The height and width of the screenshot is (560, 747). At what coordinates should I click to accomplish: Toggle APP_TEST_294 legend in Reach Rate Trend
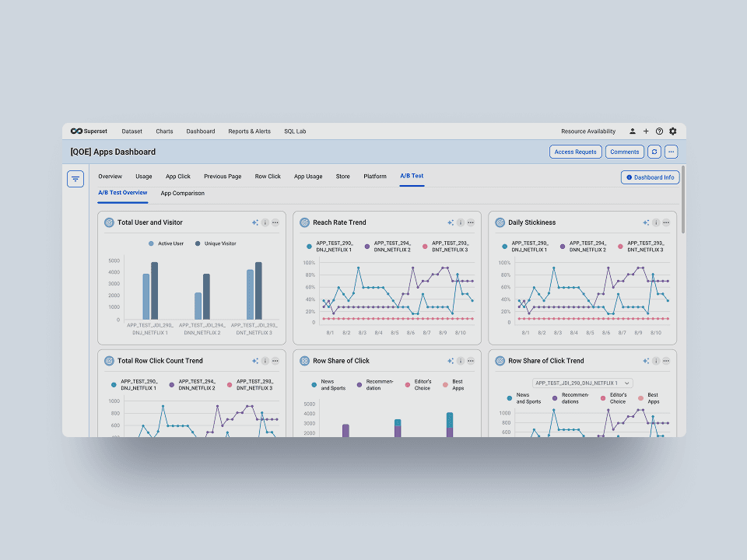click(388, 247)
